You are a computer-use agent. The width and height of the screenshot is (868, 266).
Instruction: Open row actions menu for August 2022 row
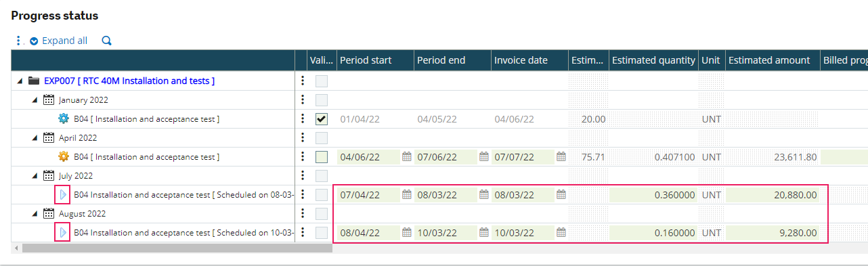[302, 213]
